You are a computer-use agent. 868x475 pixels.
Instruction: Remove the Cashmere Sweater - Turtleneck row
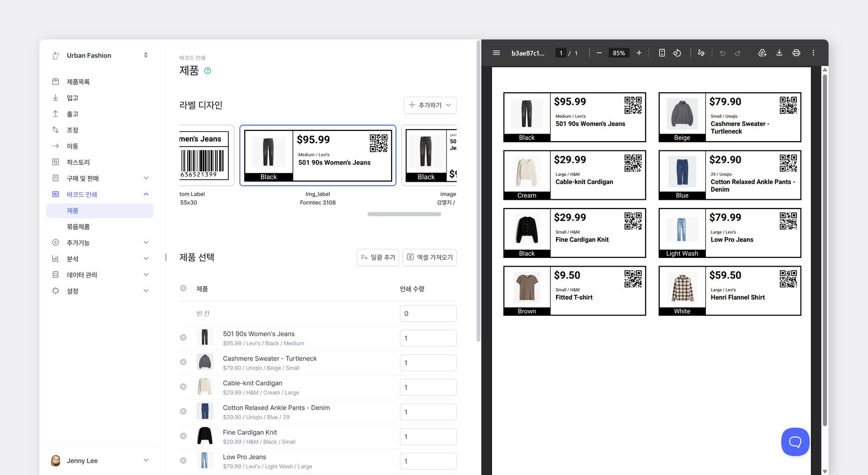[x=183, y=362]
